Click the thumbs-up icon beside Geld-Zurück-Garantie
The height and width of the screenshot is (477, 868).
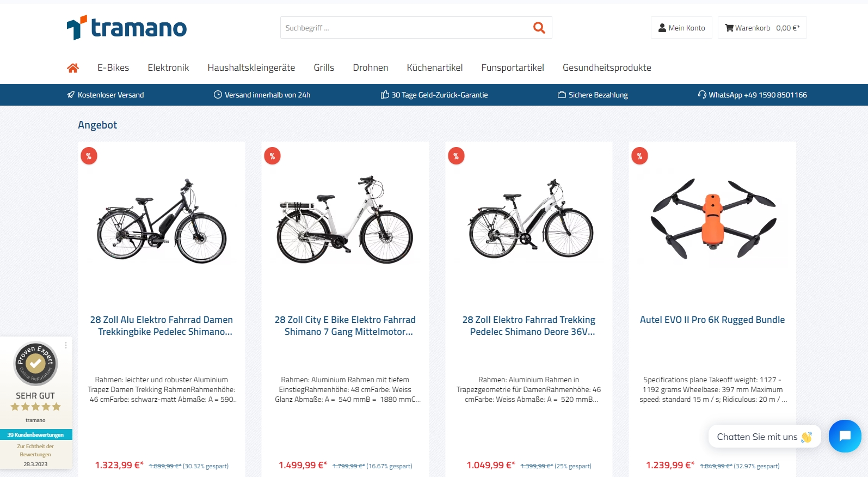tap(385, 95)
